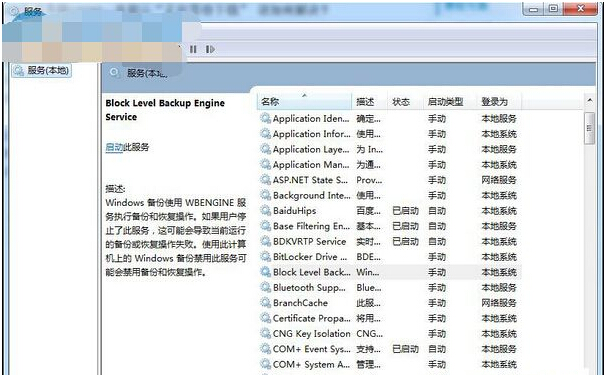
Task: Click gear icon beside Application Layer service
Action: pos(266,149)
